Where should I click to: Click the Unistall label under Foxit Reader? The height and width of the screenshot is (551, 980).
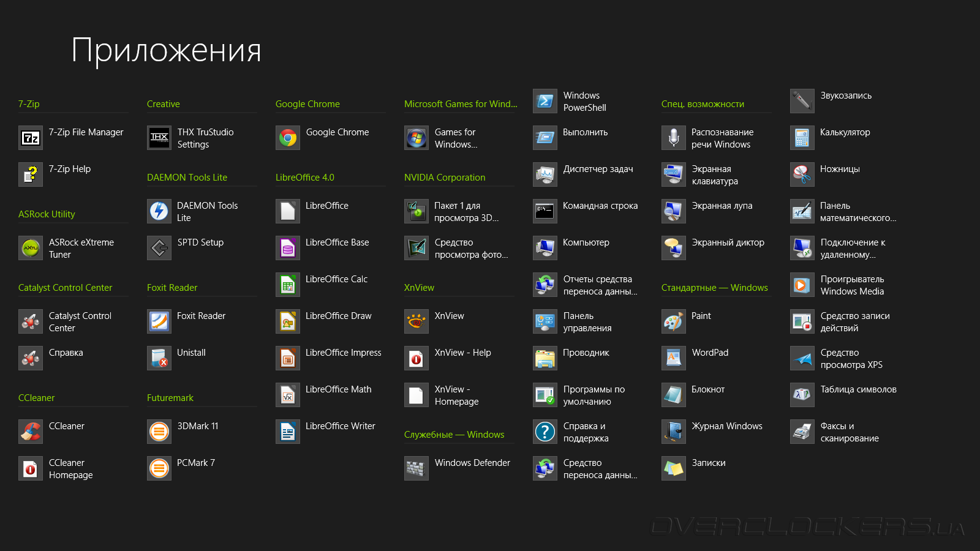[191, 353]
